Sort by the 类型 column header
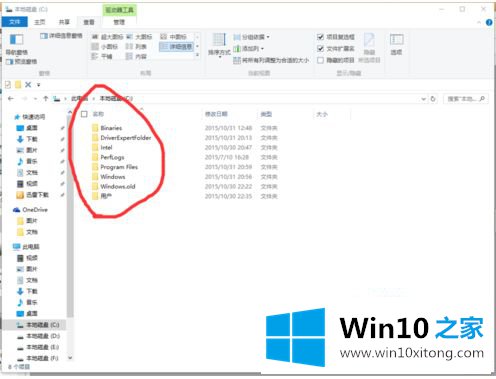The height and width of the screenshot is (379, 496). [266, 114]
